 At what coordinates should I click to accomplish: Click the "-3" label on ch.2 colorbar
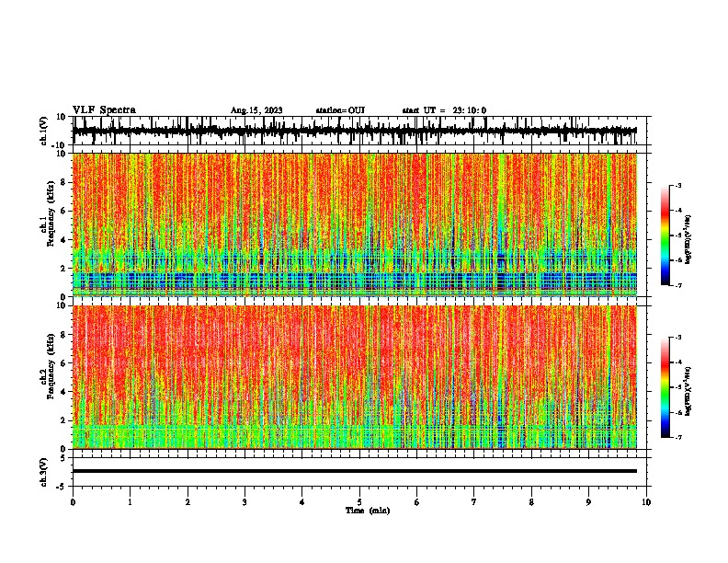(678, 338)
